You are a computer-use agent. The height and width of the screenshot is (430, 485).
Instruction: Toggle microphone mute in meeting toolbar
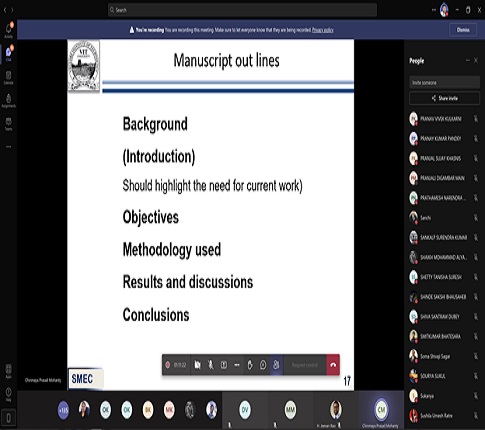click(210, 365)
